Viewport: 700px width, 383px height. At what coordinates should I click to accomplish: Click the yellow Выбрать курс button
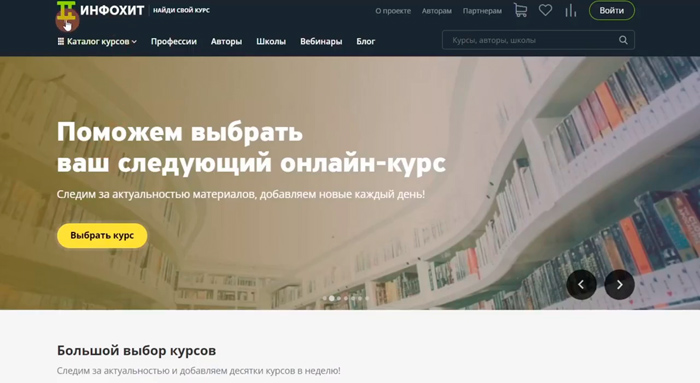pos(102,236)
